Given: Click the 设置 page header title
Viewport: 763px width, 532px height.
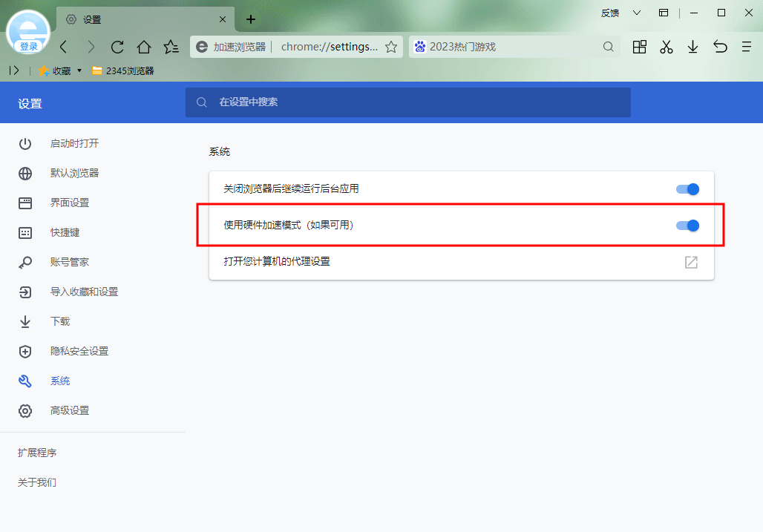Looking at the screenshot, I should pyautogui.click(x=30, y=104).
